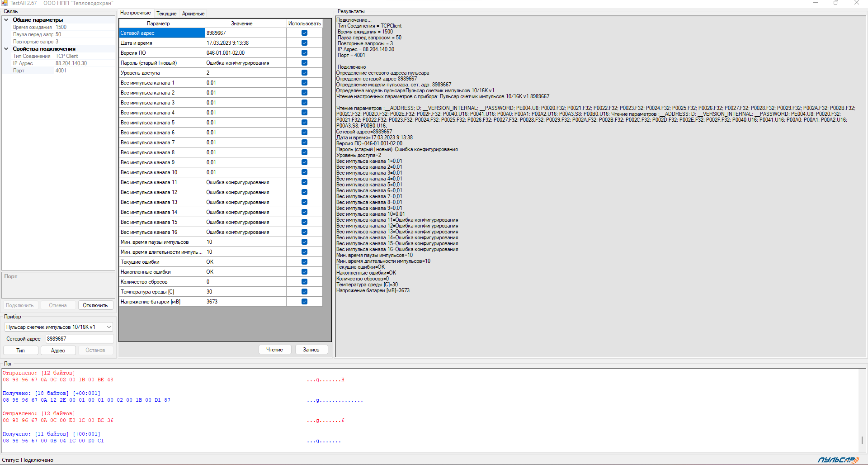Toggle checkbox for Вес импульса канала 11
This screenshot has width=868, height=465.
(304, 182)
